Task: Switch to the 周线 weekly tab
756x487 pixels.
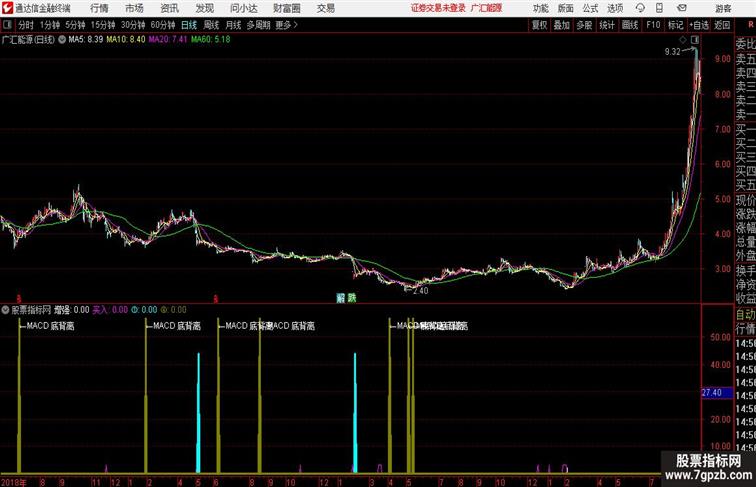Action: 211,25
